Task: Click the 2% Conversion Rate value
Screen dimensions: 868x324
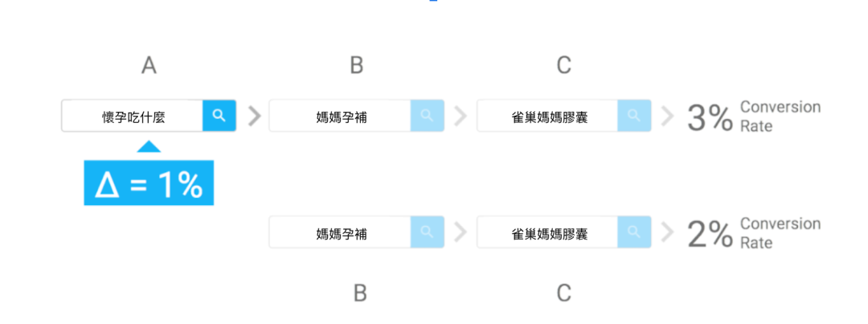Action: [710, 235]
